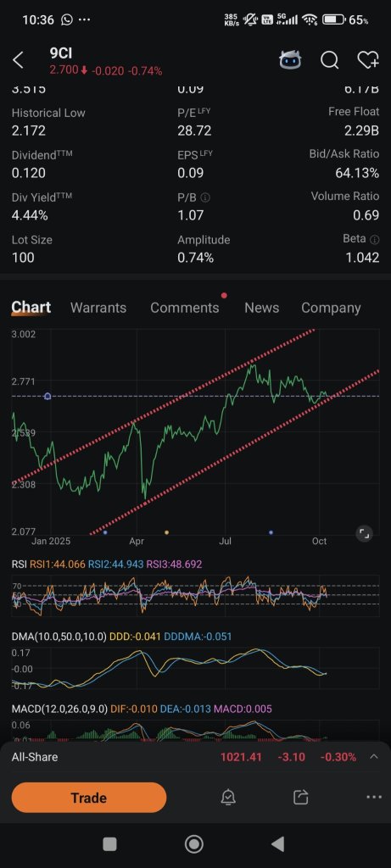Image resolution: width=391 pixels, height=868 pixels.
Task: Open the Comments tab
Action: [x=184, y=308]
